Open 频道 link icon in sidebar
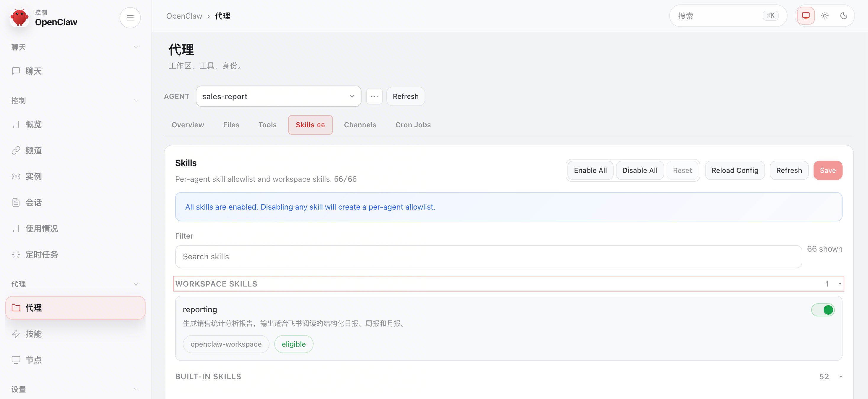The image size is (868, 399). (x=16, y=150)
